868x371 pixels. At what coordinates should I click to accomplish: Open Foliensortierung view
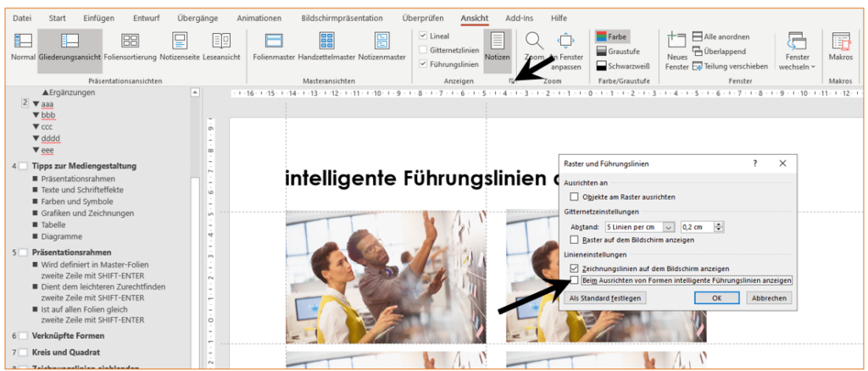(x=131, y=47)
